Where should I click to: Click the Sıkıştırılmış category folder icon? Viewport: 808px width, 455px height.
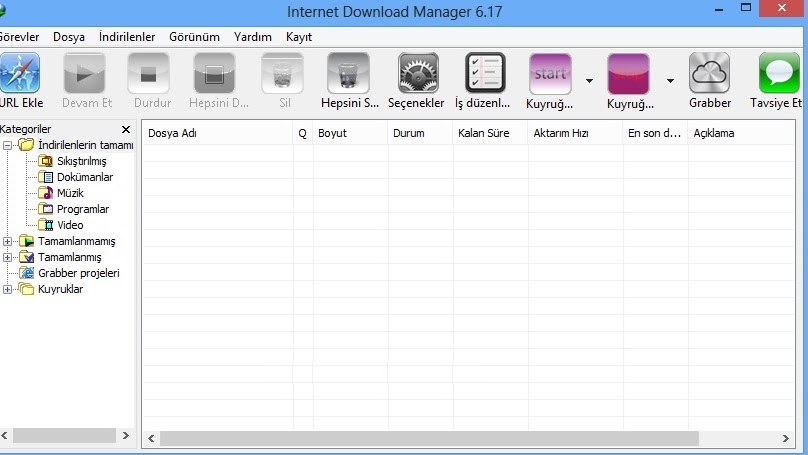(46, 161)
